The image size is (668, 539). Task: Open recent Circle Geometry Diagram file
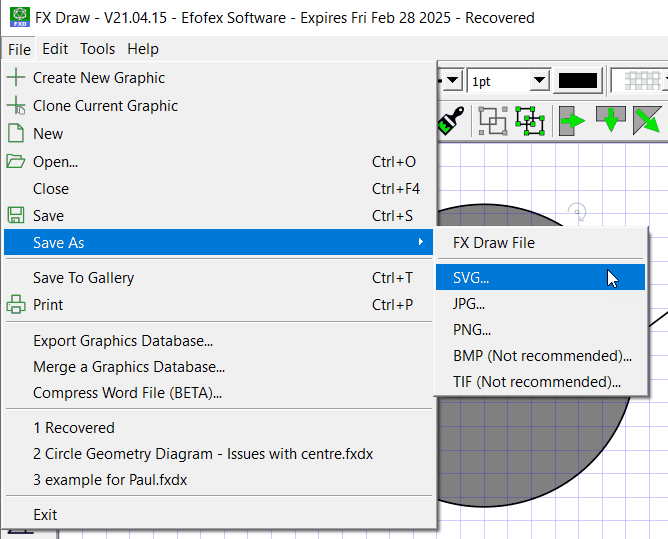coord(218,454)
